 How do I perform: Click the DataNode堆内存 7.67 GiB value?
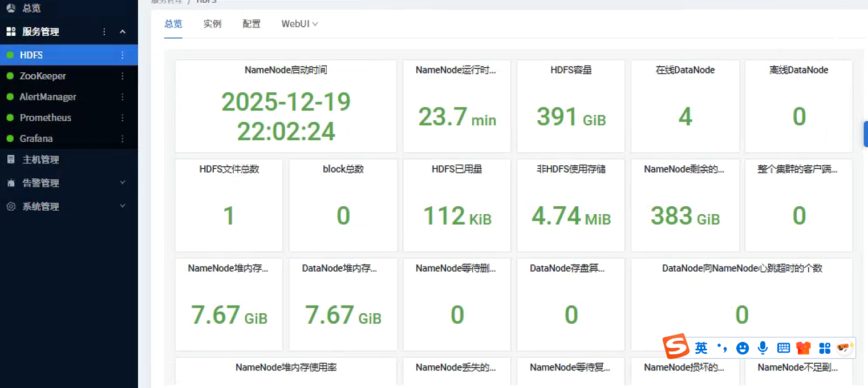(343, 315)
